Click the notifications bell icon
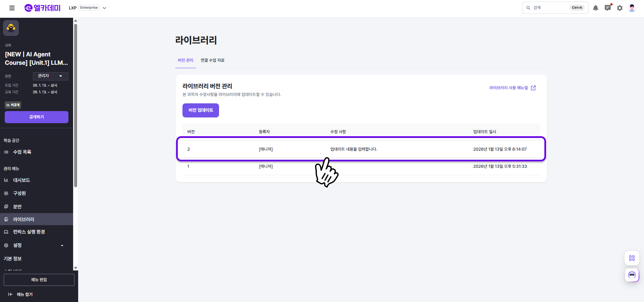The height and width of the screenshot is (302, 644). 595,8
